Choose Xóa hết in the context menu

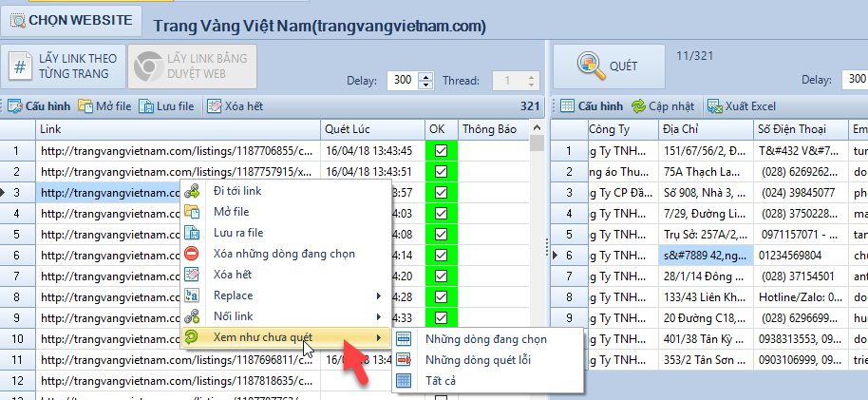[x=286, y=275]
